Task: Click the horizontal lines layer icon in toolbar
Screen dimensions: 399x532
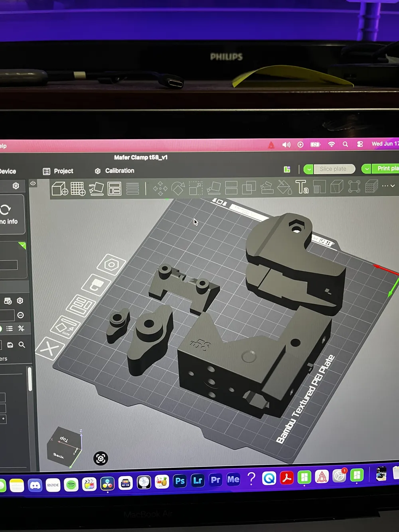Action: pyautogui.click(x=132, y=188)
